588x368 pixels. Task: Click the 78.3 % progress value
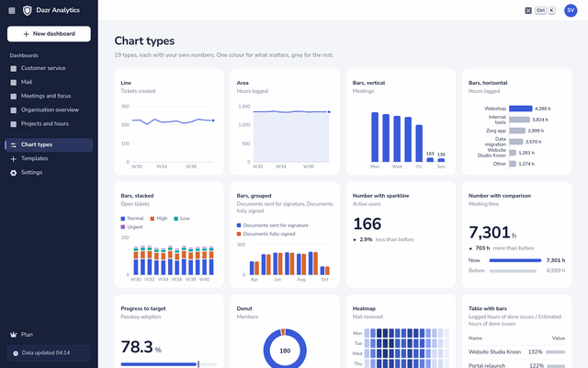141,347
